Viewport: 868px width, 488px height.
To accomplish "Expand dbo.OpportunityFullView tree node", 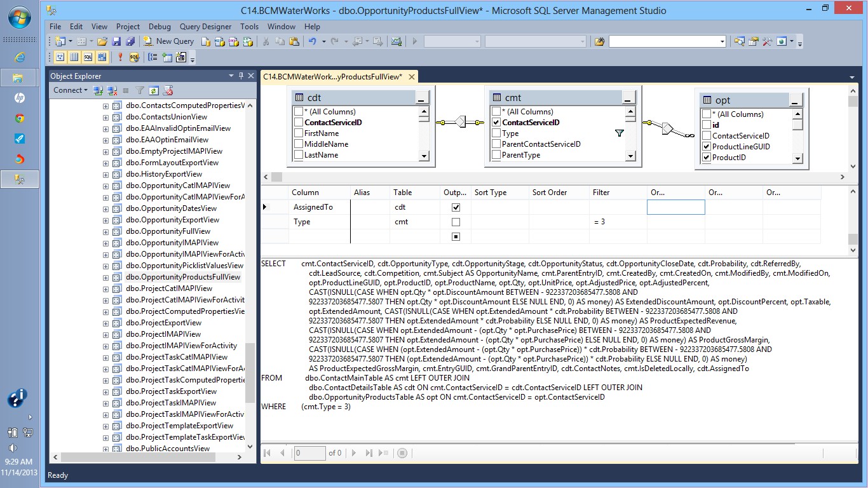I will [105, 231].
